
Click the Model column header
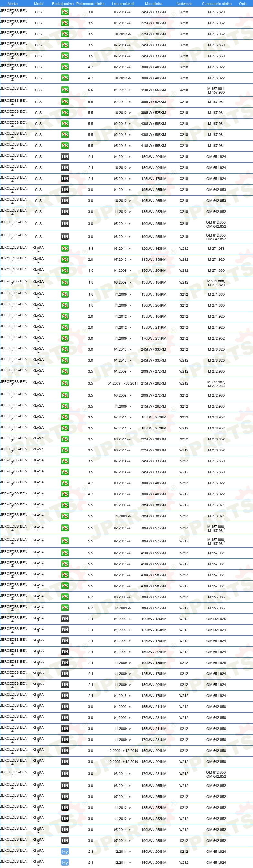coord(38,3)
